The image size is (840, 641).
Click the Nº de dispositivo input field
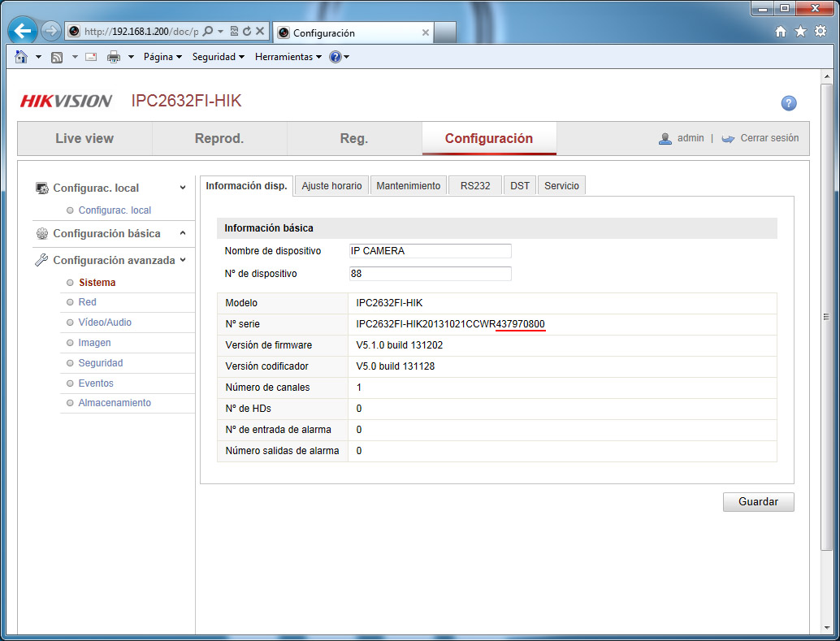tap(431, 273)
